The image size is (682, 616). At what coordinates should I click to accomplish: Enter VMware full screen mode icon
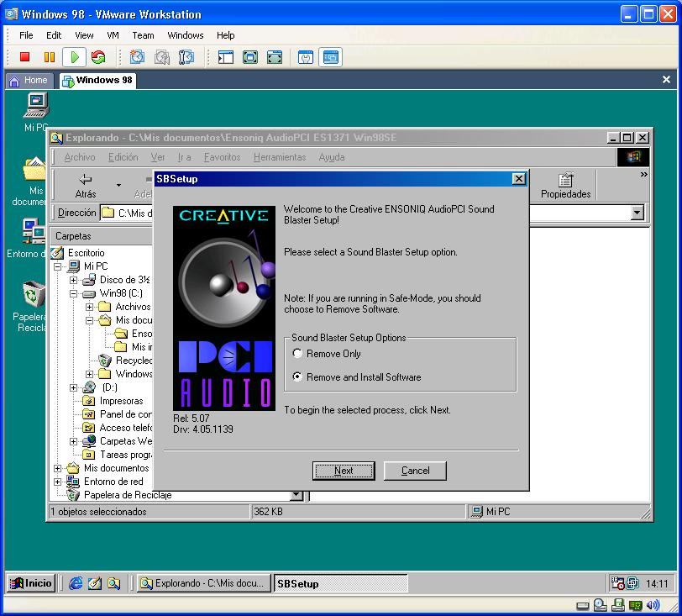(x=250, y=57)
